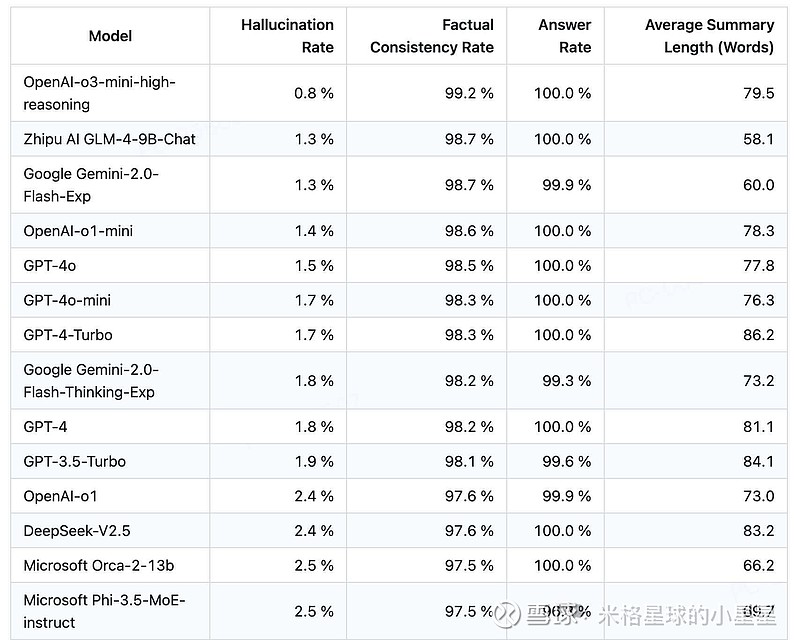Select the GPT-4-Turbo model cell
The width and height of the screenshot is (800, 640).
pyautogui.click(x=67, y=335)
